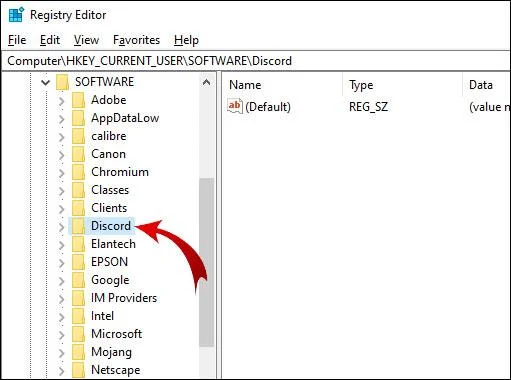Expand the Chromium key
The image size is (511, 380).
pos(61,173)
